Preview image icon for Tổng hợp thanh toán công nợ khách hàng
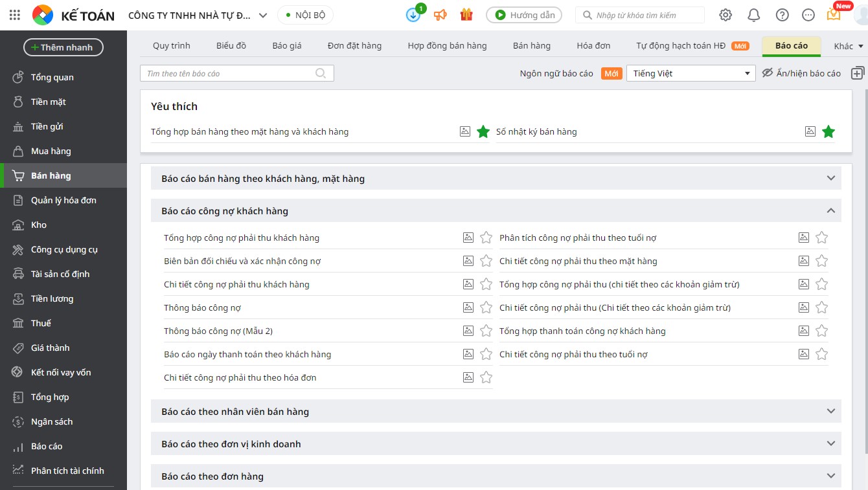The width and height of the screenshot is (868, 490). click(804, 331)
